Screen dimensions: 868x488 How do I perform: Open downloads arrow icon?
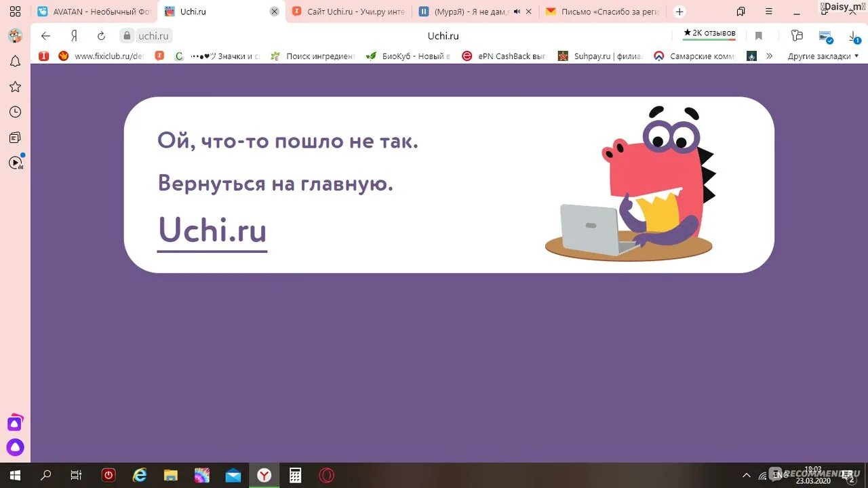pos(854,36)
